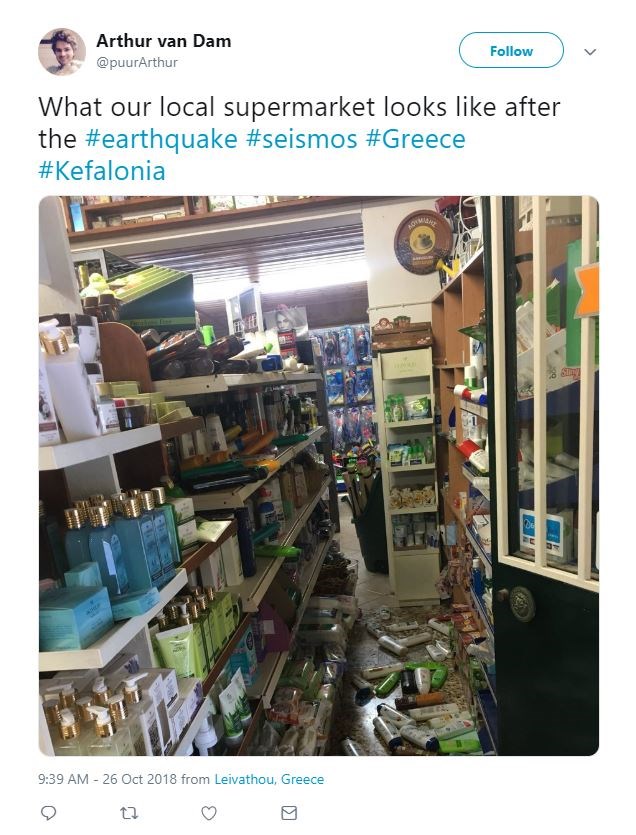636x835 pixels.
Task: Click the reply speech bubble icon
Action: point(48,813)
